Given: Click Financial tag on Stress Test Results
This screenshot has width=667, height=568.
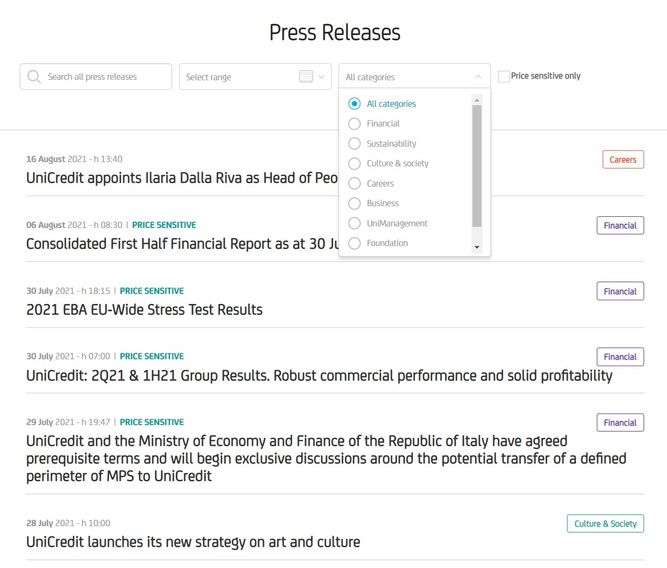Looking at the screenshot, I should (620, 291).
